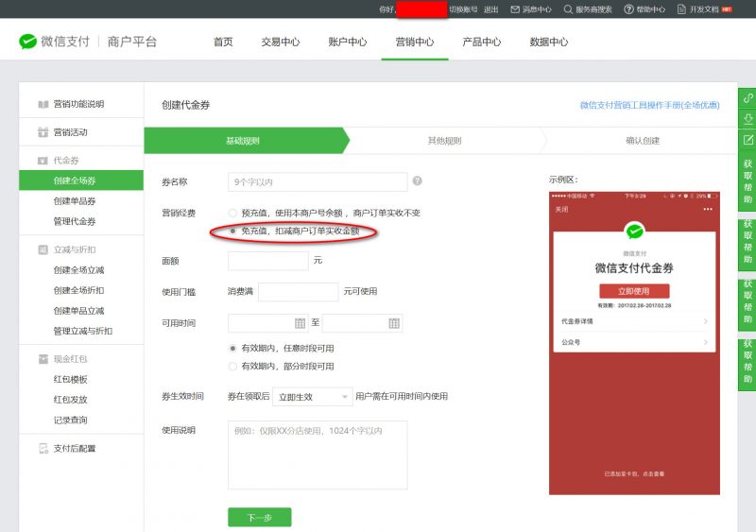The width and height of the screenshot is (756, 532).
Task: Click the 立减与折扣 section icon
Action: coord(43,249)
